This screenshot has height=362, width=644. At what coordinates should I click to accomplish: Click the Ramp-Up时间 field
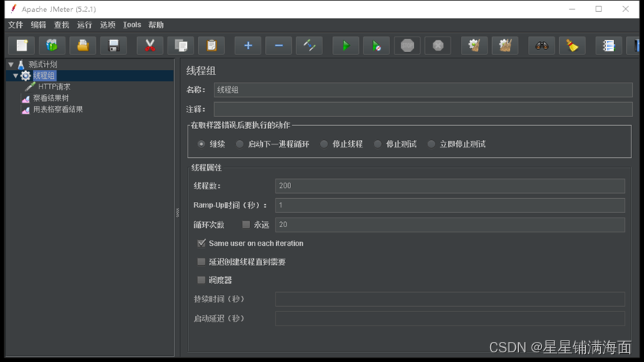[450, 205]
